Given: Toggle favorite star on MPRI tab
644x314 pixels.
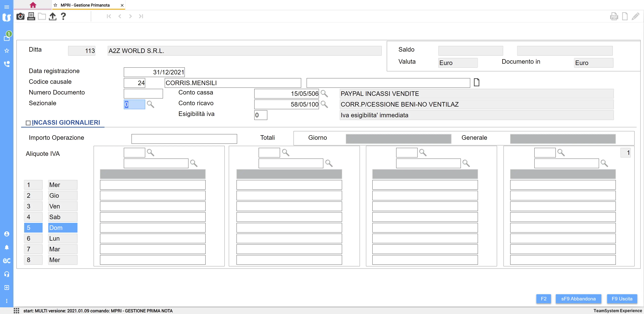Looking at the screenshot, I should [56, 5].
